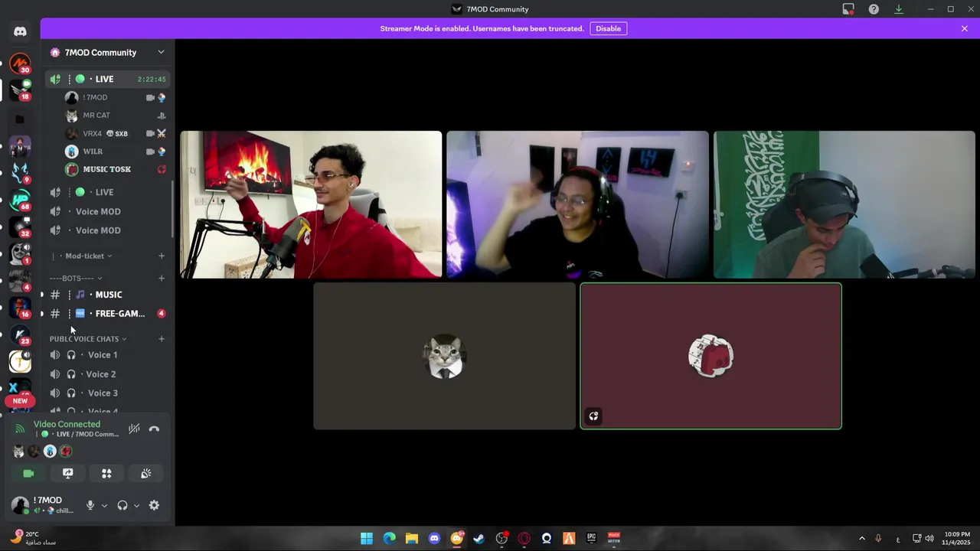Open Discord direct messages home icon
980x551 pixels.
click(x=20, y=31)
